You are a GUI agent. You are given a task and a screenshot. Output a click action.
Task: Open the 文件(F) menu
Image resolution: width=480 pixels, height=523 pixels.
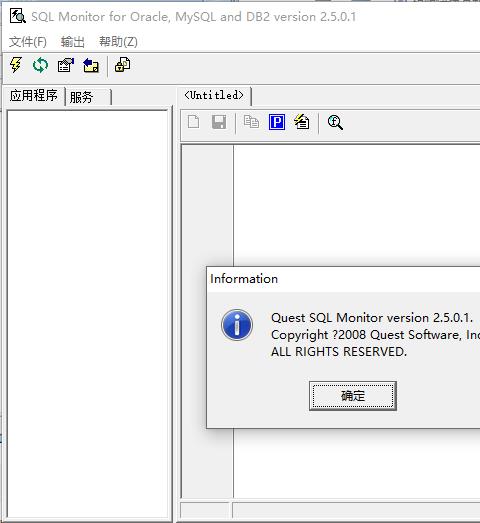[28, 42]
